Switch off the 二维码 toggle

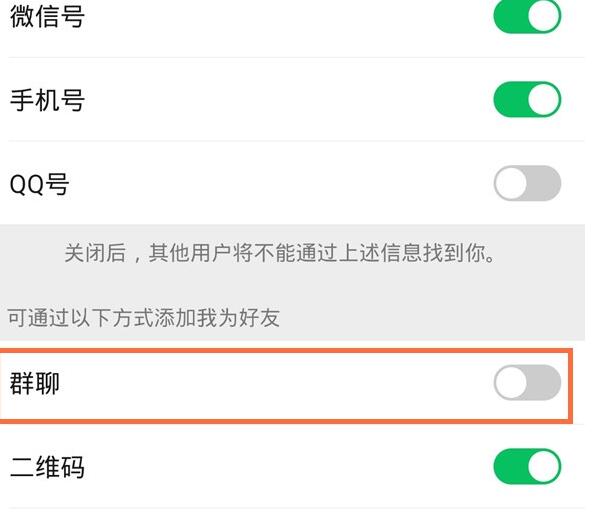click(527, 467)
